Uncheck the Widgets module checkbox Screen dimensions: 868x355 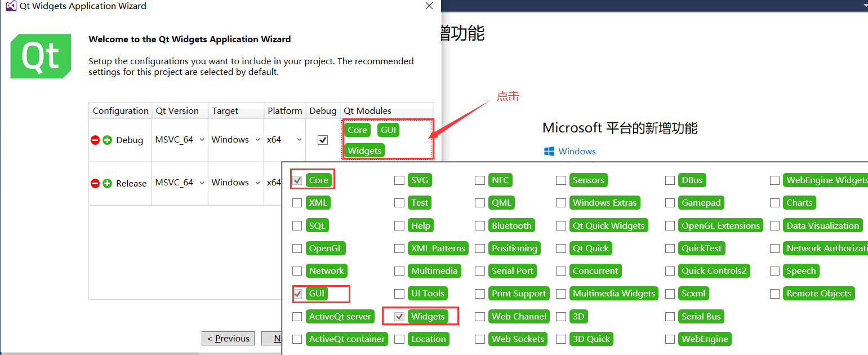pyautogui.click(x=400, y=316)
